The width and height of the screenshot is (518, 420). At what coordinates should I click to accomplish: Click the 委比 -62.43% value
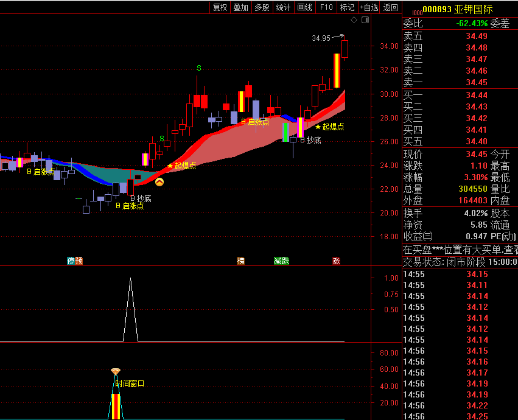pyautogui.click(x=472, y=24)
